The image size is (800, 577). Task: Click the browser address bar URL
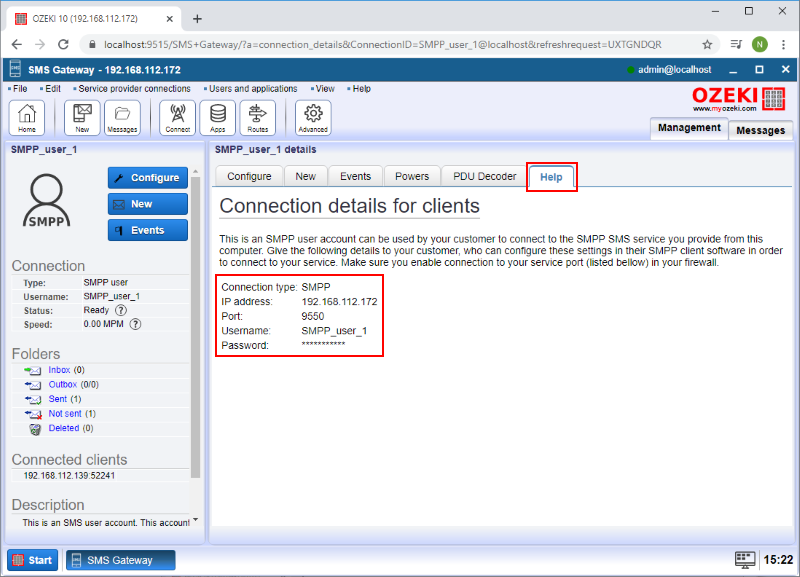point(383,45)
